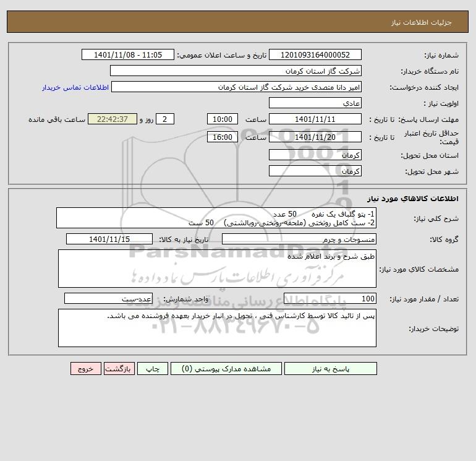The width and height of the screenshot is (476, 461).
Task: Click the توضیحات خریدار text area
Action: [x=217, y=328]
